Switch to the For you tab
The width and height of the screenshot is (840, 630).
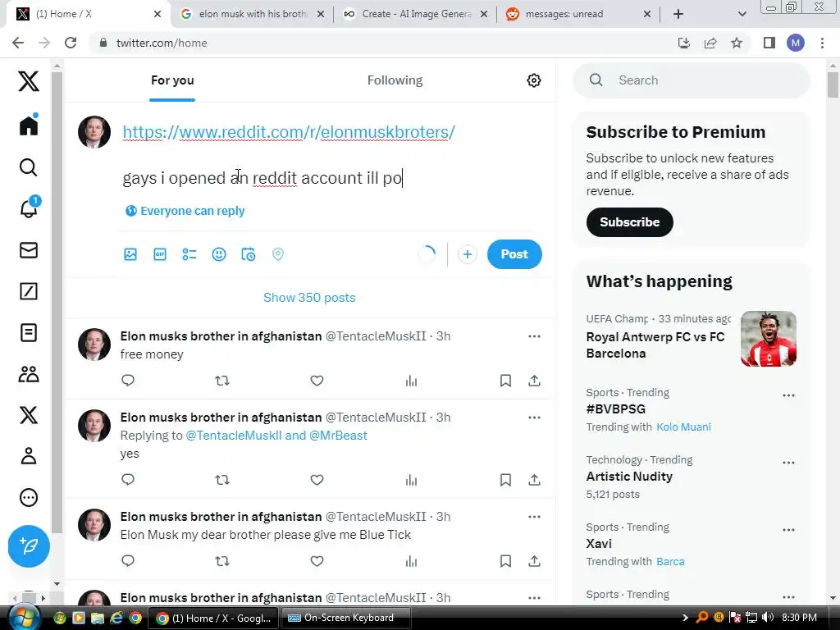click(172, 80)
